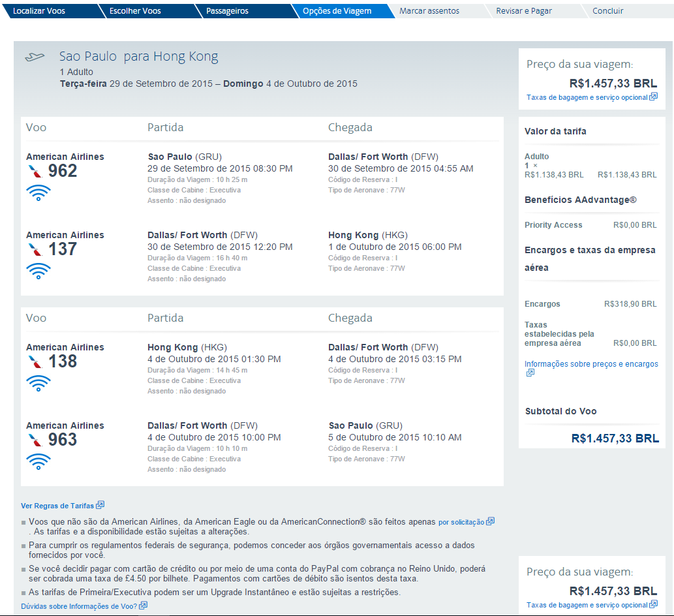This screenshot has width=674, height=616.
Task: Click the Valor da tarifa heading
Action: [555, 131]
